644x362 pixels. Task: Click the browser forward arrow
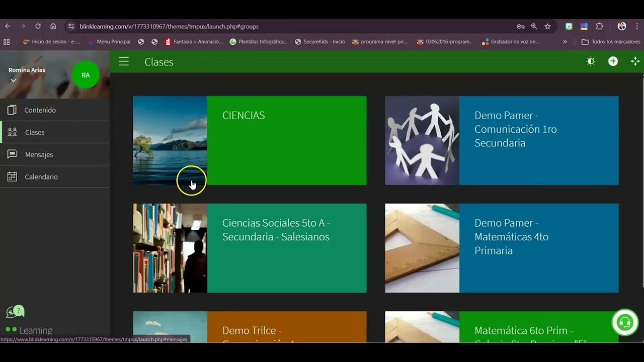click(x=23, y=26)
